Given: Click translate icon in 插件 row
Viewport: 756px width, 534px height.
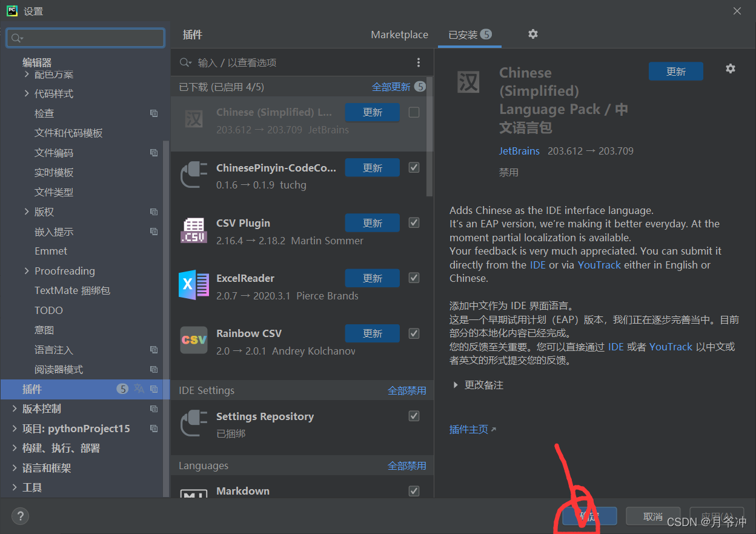Looking at the screenshot, I should (x=139, y=389).
